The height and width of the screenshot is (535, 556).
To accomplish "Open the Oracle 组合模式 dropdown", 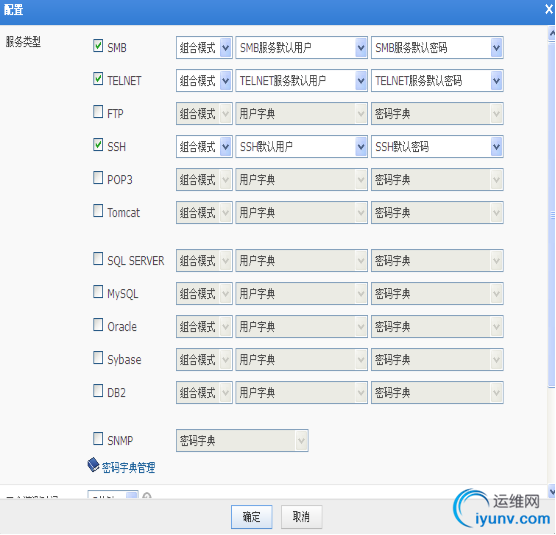I will pyautogui.click(x=204, y=327).
